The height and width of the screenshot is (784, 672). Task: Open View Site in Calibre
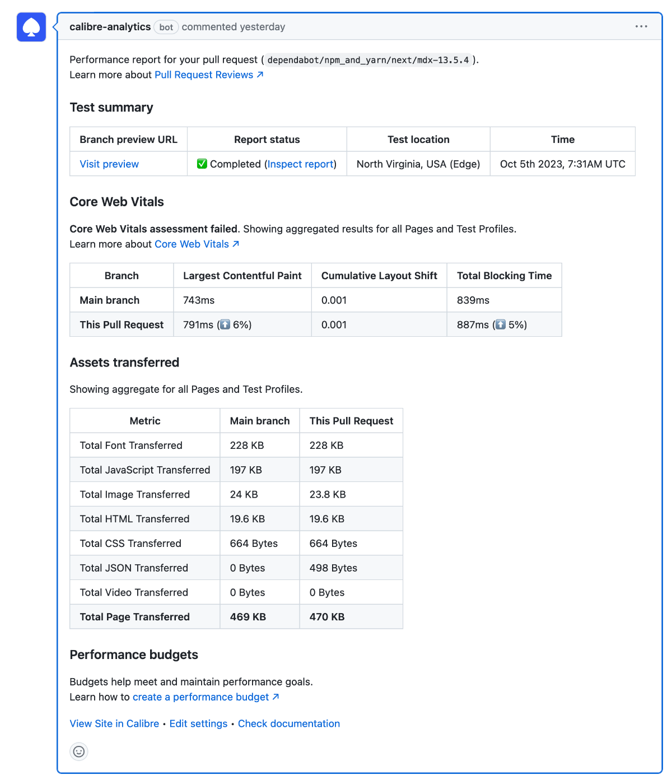[x=114, y=723]
